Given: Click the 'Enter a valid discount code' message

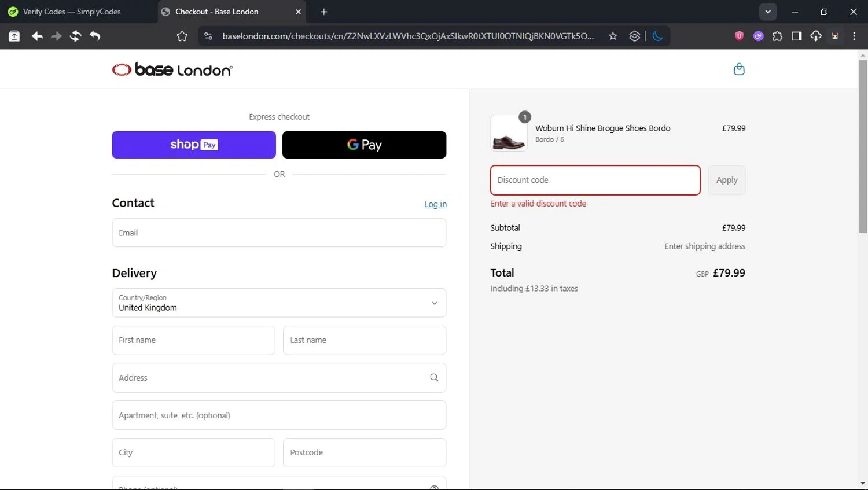Looking at the screenshot, I should click(x=538, y=204).
